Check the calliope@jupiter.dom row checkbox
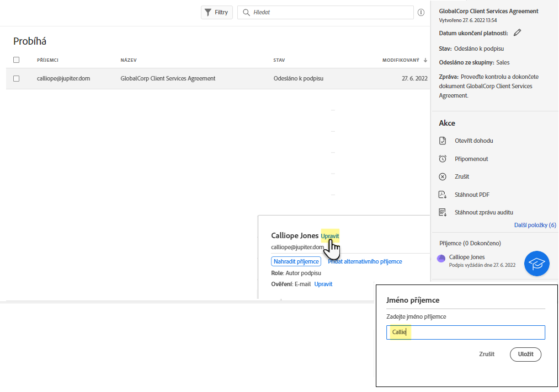559x392 pixels. coord(17,78)
